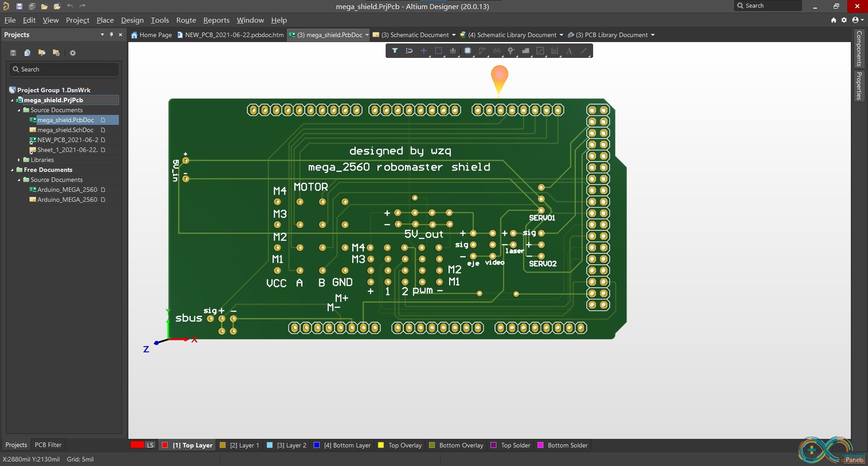The height and width of the screenshot is (466, 868).
Task: Collapse the Free Documents node
Action: coord(12,170)
